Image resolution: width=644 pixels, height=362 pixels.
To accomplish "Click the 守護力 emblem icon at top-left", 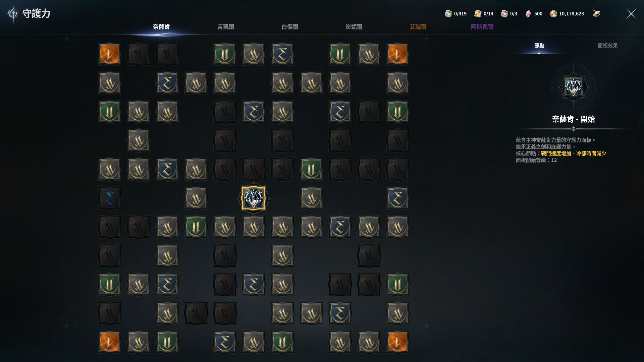I will (x=13, y=13).
